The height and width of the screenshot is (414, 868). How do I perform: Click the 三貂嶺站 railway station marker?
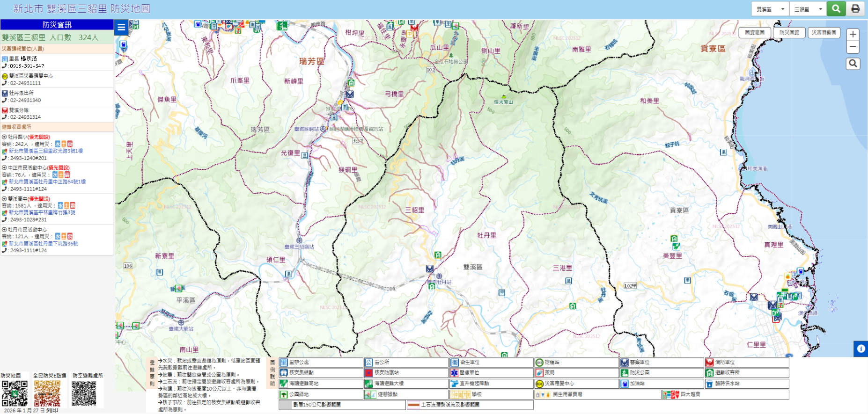pyautogui.click(x=299, y=240)
